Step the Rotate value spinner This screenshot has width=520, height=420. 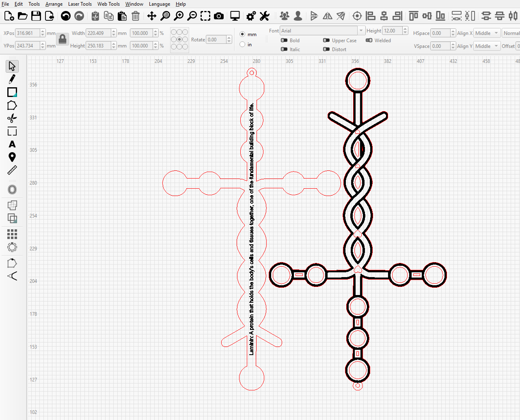tap(229, 40)
